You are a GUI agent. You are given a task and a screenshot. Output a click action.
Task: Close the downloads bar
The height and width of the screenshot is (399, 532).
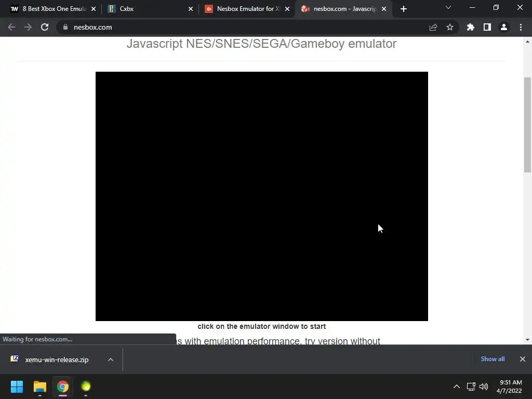pyautogui.click(x=523, y=359)
